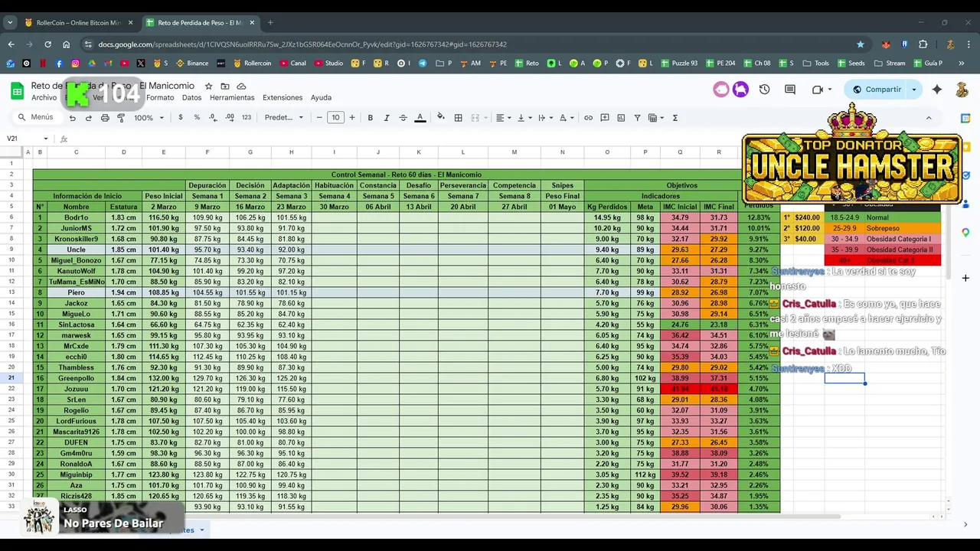Open the text rotation dropdown
The height and width of the screenshot is (551, 980).
(567, 118)
